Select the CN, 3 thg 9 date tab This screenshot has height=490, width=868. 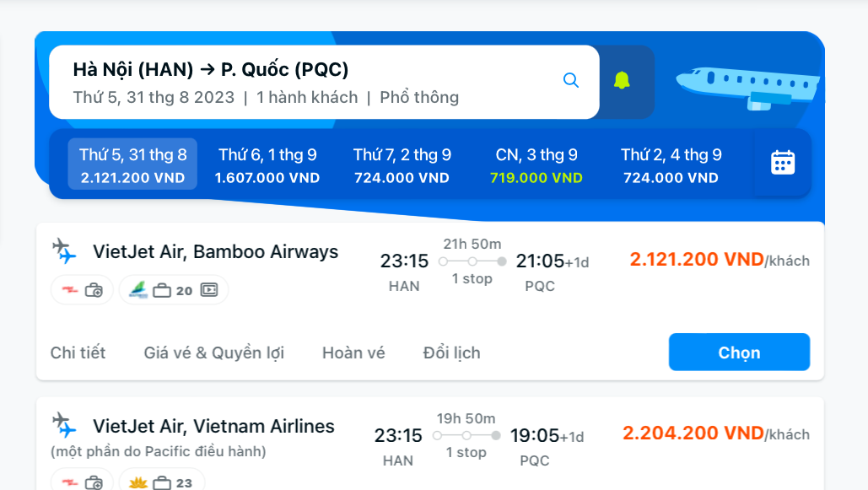536,165
